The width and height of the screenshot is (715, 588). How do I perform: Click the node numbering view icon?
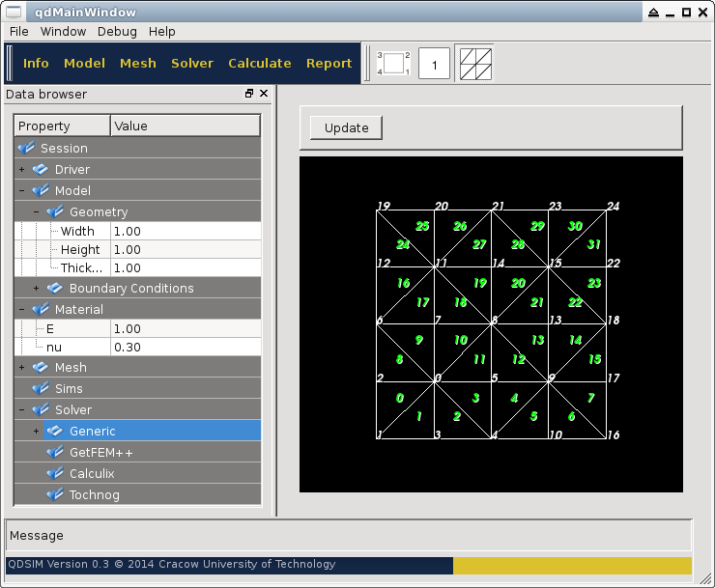pyautogui.click(x=393, y=64)
